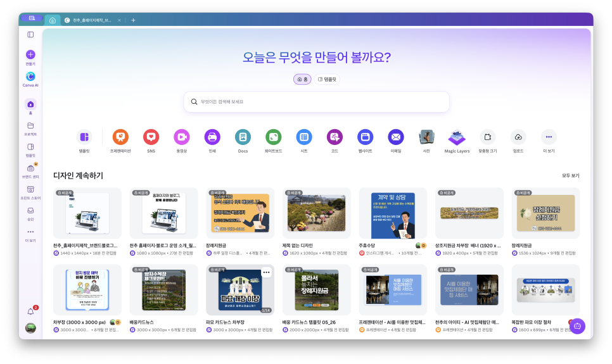Open the profile avatar at sidebar bottom

pos(30,328)
